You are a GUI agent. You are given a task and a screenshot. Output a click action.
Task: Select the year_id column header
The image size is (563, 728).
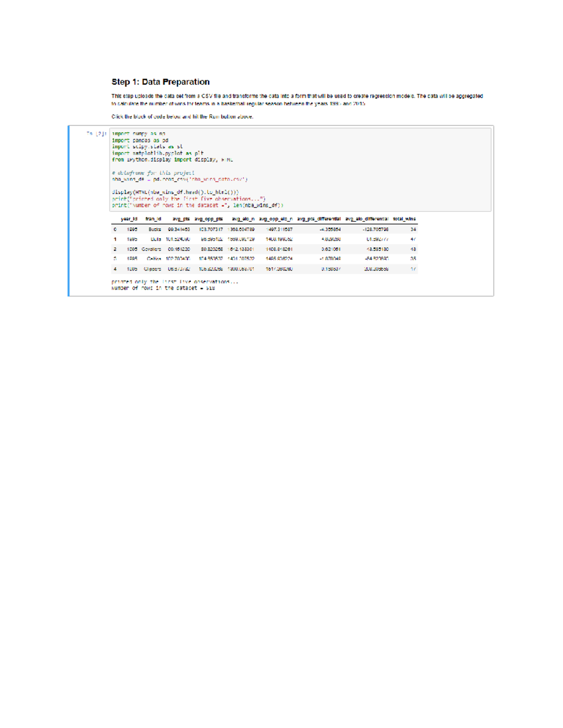(x=128, y=218)
